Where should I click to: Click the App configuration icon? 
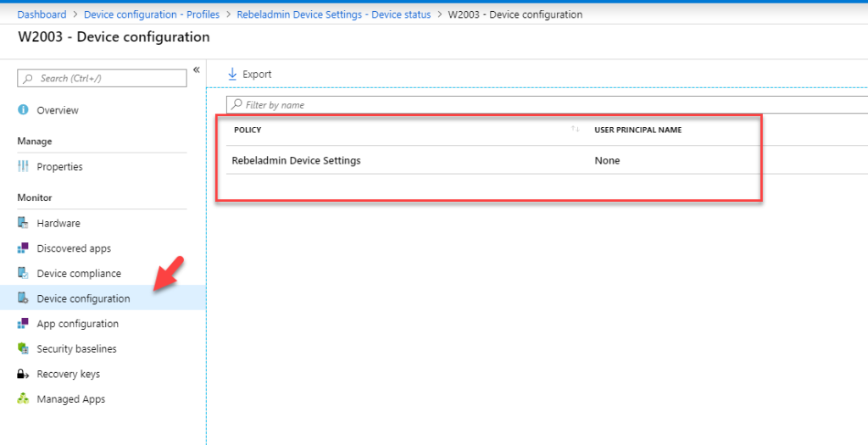click(23, 324)
